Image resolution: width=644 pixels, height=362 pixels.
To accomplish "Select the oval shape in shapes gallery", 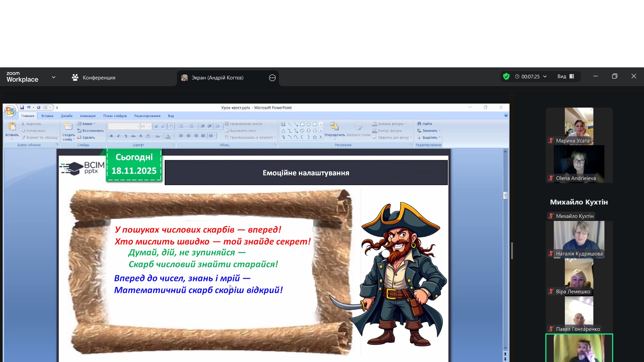I will coord(309,124).
